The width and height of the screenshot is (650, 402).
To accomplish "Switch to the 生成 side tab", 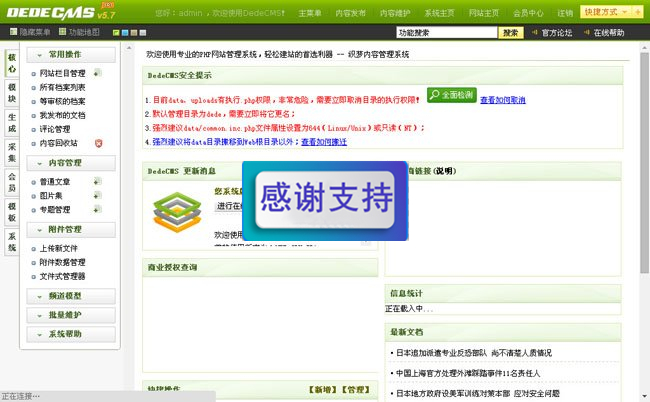I will point(12,123).
